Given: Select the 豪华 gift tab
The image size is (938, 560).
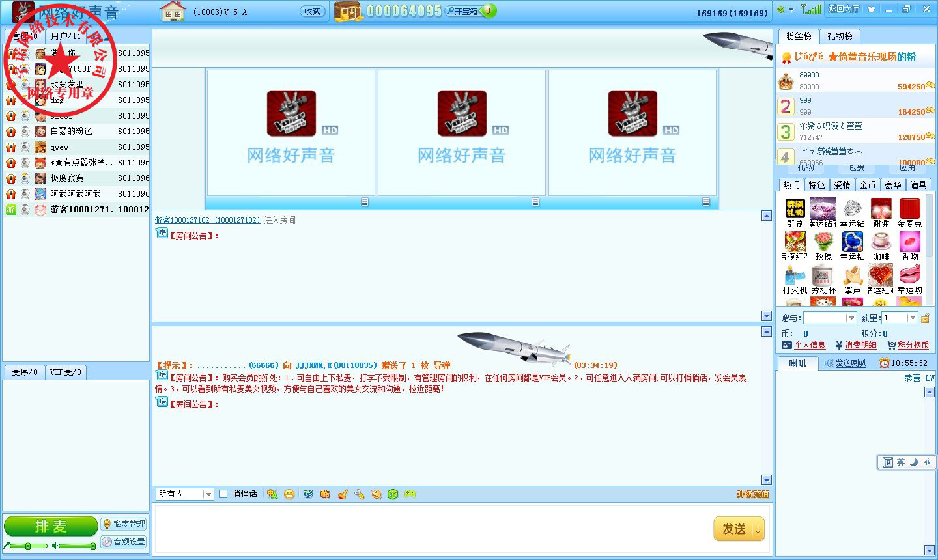Looking at the screenshot, I should [893, 185].
